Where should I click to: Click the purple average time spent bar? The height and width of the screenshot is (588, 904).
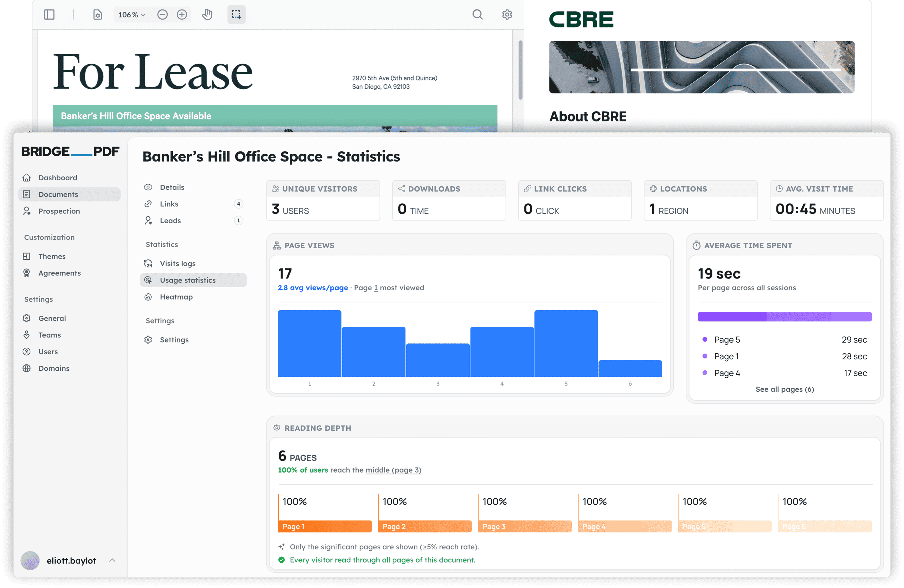pyautogui.click(x=784, y=316)
